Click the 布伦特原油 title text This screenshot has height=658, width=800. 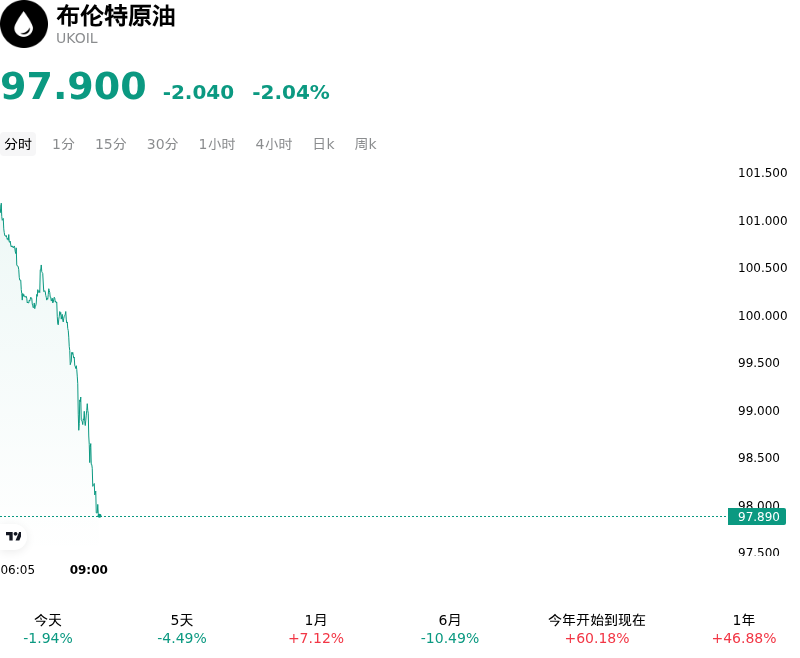pos(116,16)
